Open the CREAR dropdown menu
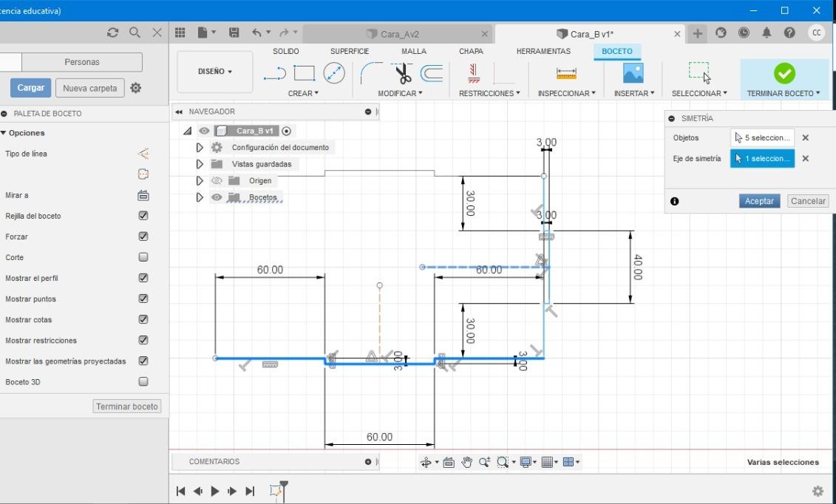 303,93
